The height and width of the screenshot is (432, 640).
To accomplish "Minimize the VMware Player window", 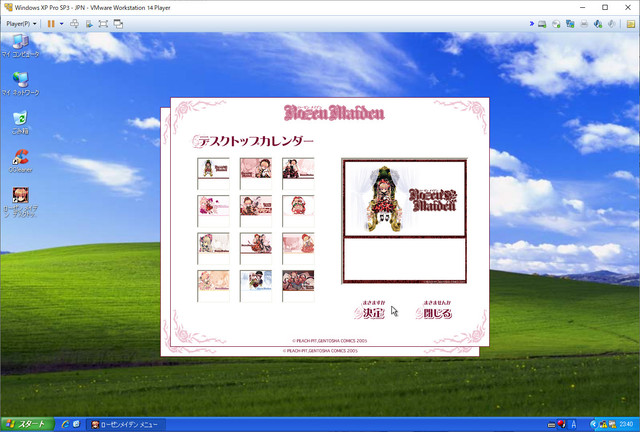I will tap(582, 7).
